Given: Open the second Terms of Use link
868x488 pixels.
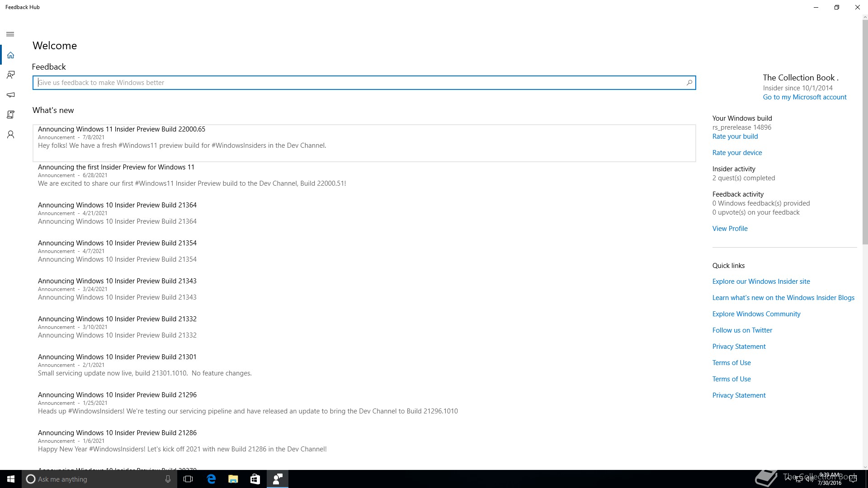Looking at the screenshot, I should coord(731,379).
